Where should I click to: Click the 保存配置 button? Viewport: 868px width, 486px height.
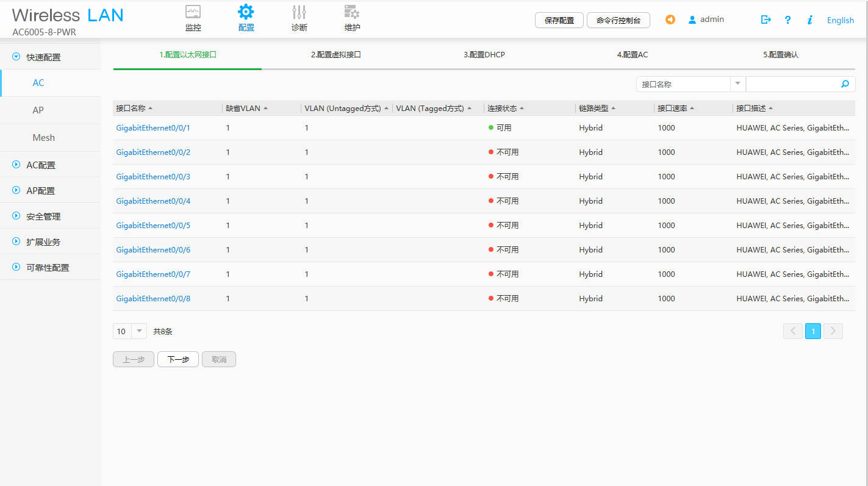(x=559, y=20)
